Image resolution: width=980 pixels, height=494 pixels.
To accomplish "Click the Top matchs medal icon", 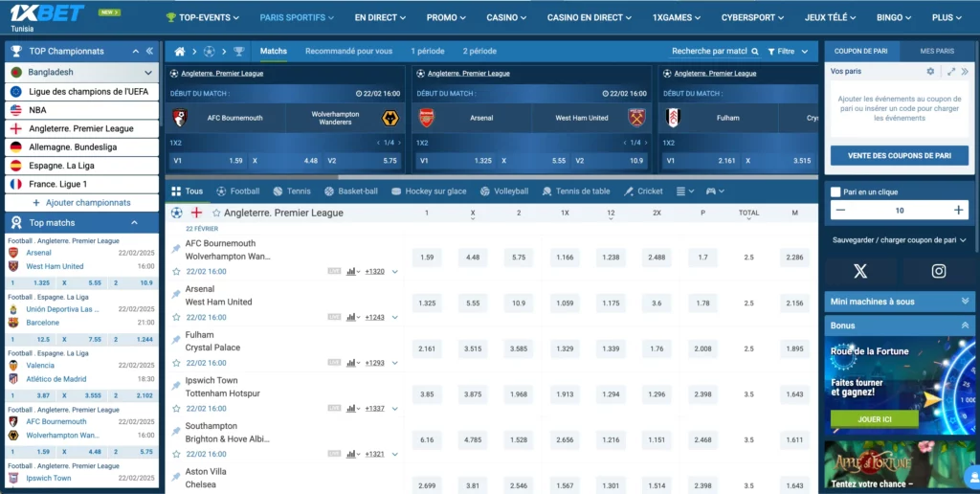I will point(16,223).
